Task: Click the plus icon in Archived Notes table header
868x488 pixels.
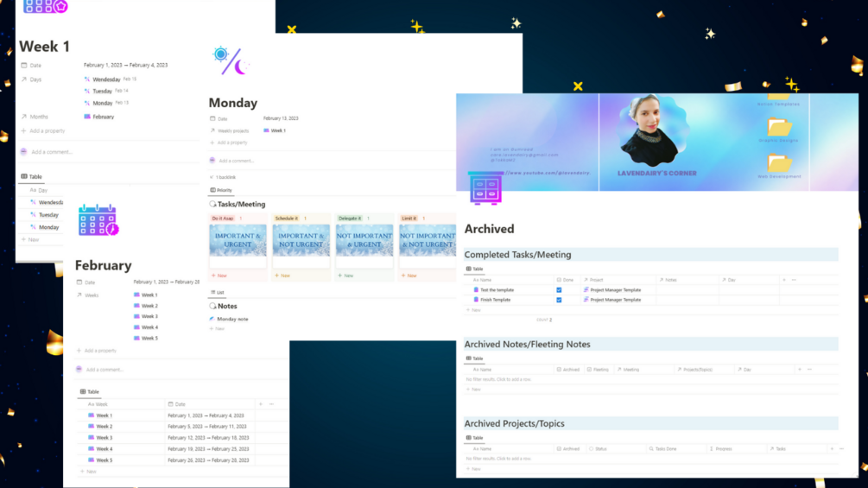Action: 800,370
